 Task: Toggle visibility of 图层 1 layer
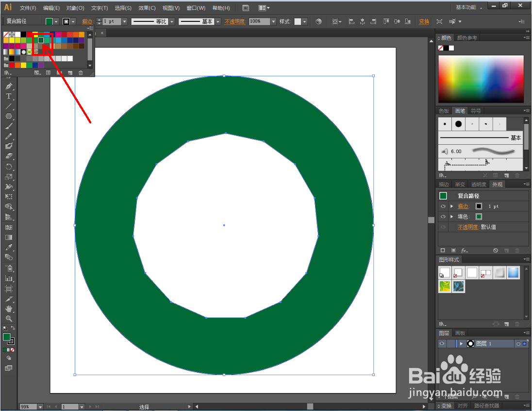tap(442, 343)
